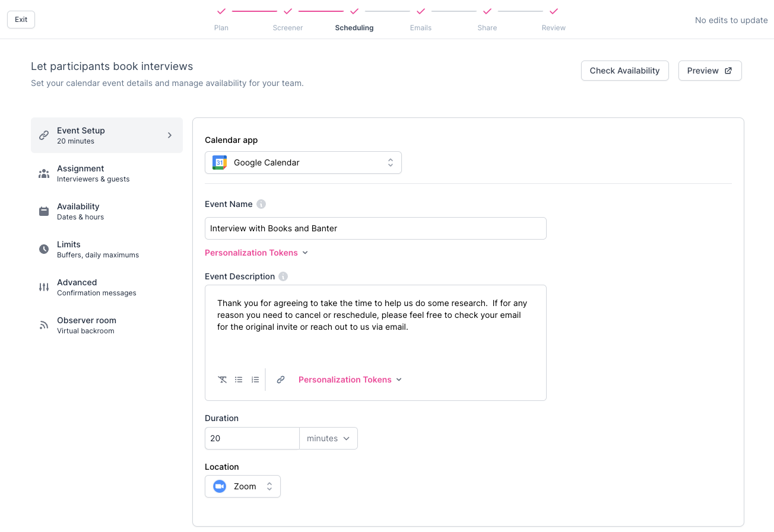Screen dimensions: 774x532
Task: Open the Limits section in sidebar
Action: pyautogui.click(x=69, y=249)
